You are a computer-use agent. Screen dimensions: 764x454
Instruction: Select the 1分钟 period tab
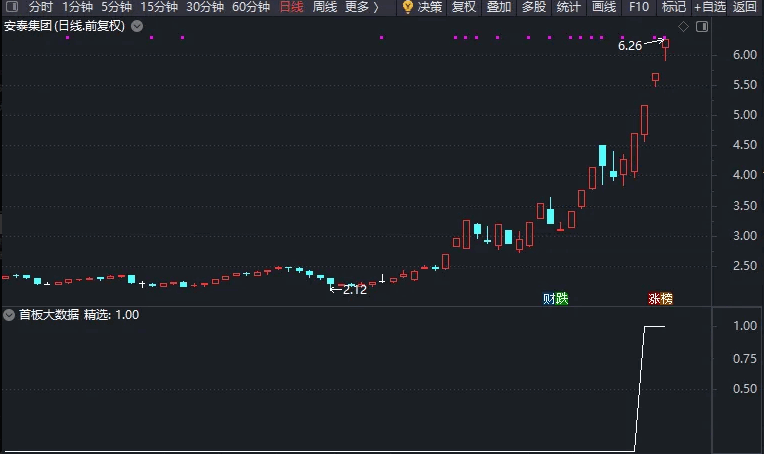77,7
